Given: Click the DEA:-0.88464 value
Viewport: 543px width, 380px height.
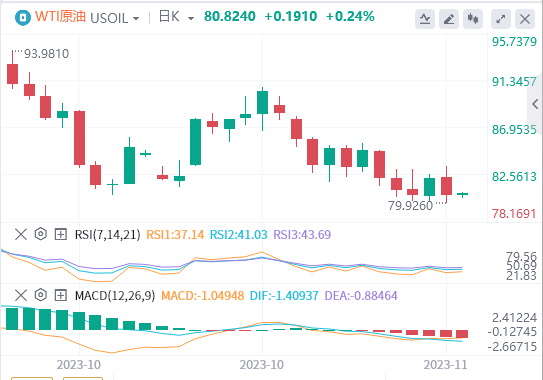Looking at the screenshot, I should coord(361,296).
